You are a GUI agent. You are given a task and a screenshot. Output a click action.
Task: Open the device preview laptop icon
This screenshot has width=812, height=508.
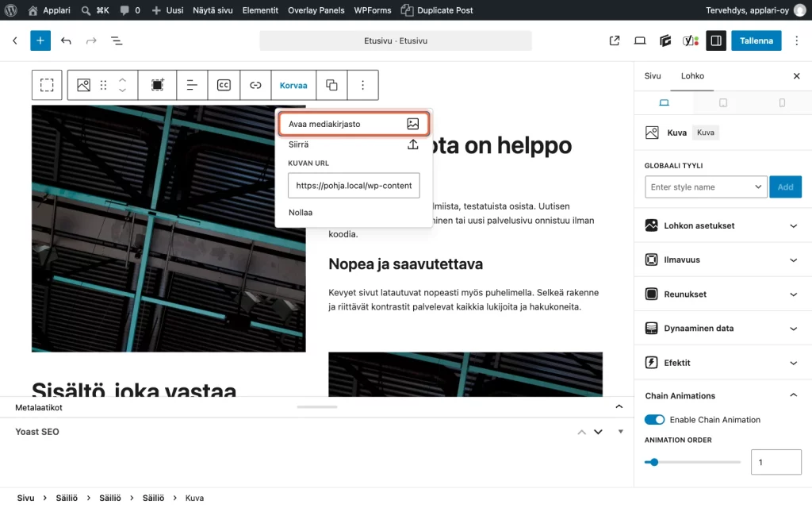click(x=640, y=40)
